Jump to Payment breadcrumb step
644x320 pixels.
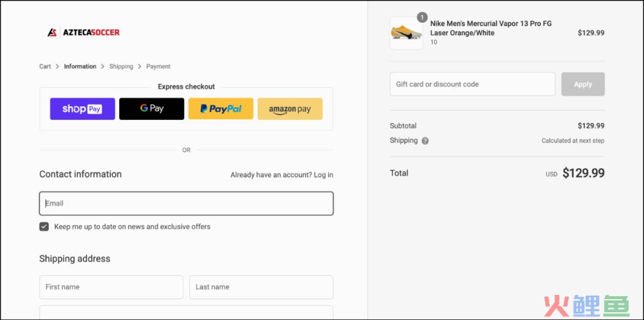158,67
